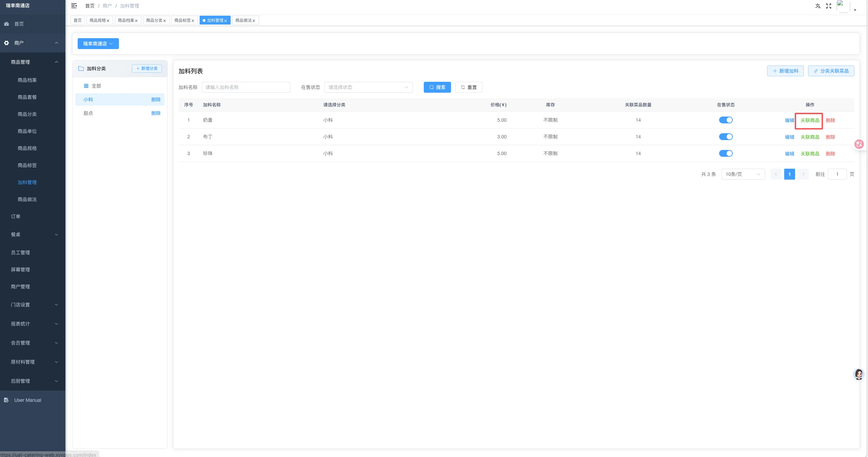Collapse the sidebar using the hamburger icon
868x457 pixels.
(x=74, y=6)
